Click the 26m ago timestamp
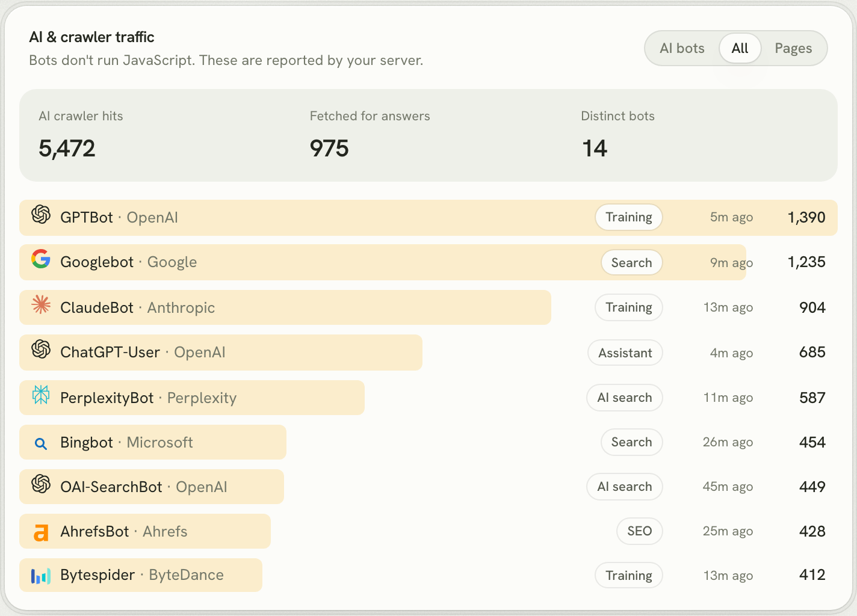The height and width of the screenshot is (616, 857). [728, 443]
